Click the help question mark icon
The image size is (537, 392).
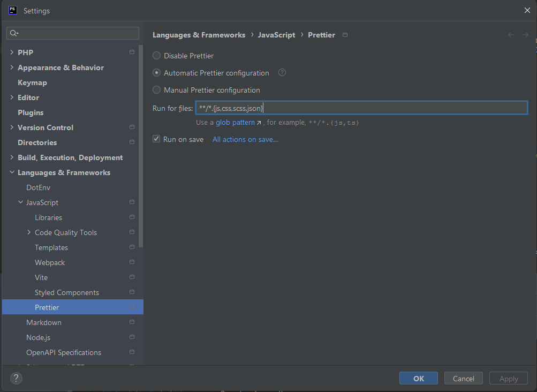click(16, 379)
